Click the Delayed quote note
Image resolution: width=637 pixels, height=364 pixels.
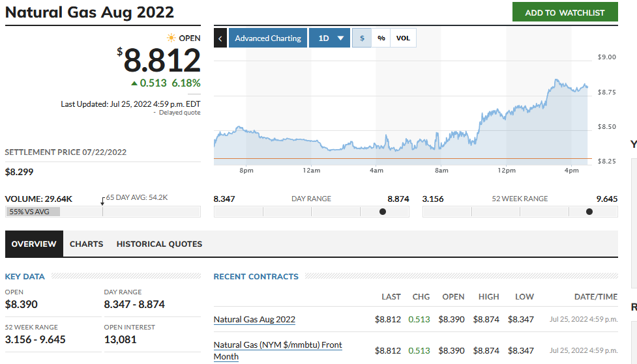coord(179,113)
